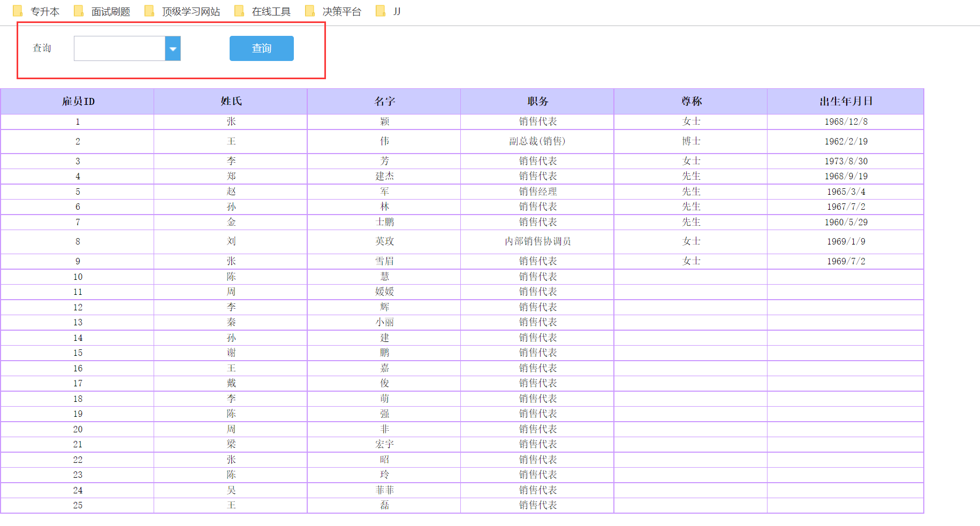The width and height of the screenshot is (980, 526).
Task: Select the 内部销售协调员 job cell
Action: 537,241
